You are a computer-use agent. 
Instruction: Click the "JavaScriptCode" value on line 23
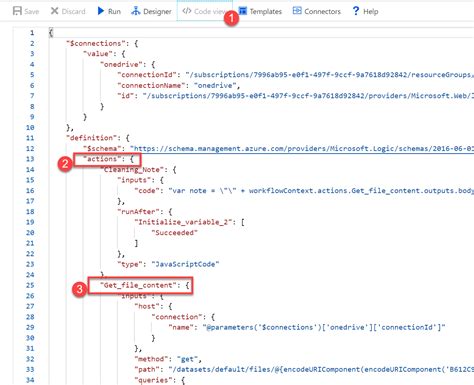[185, 264]
